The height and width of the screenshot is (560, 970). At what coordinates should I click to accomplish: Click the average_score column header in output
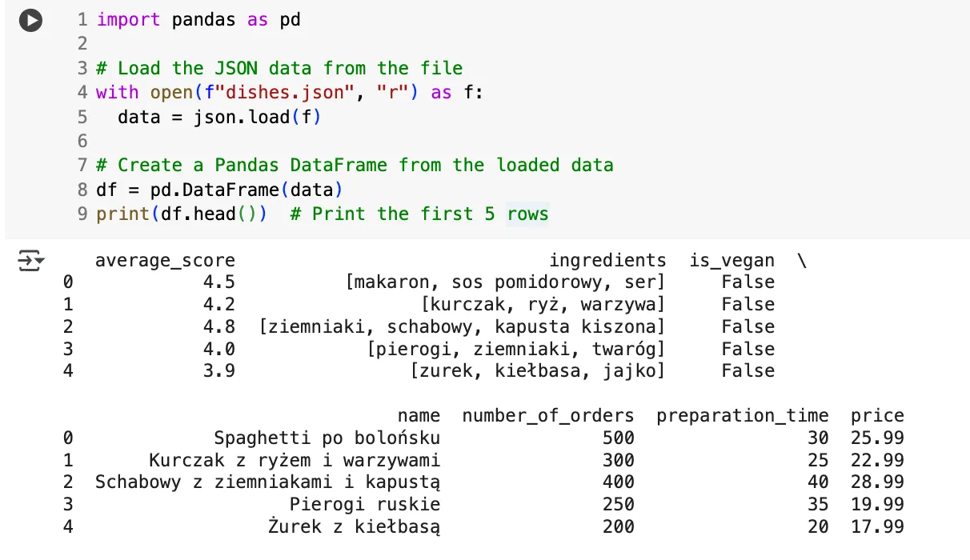coord(165,260)
